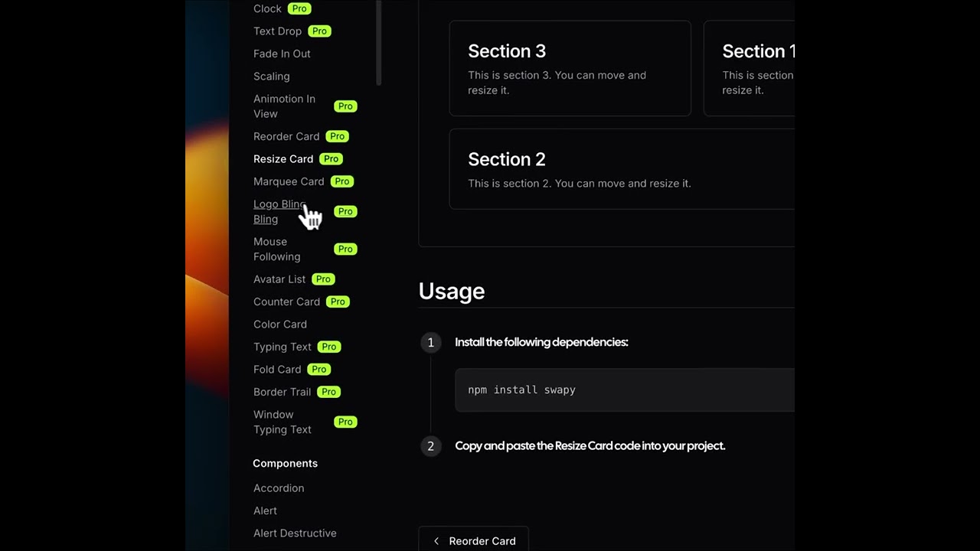Screen dimensions: 980x551
Task: Click the left chevron on Reorder Card button
Action: click(436, 541)
